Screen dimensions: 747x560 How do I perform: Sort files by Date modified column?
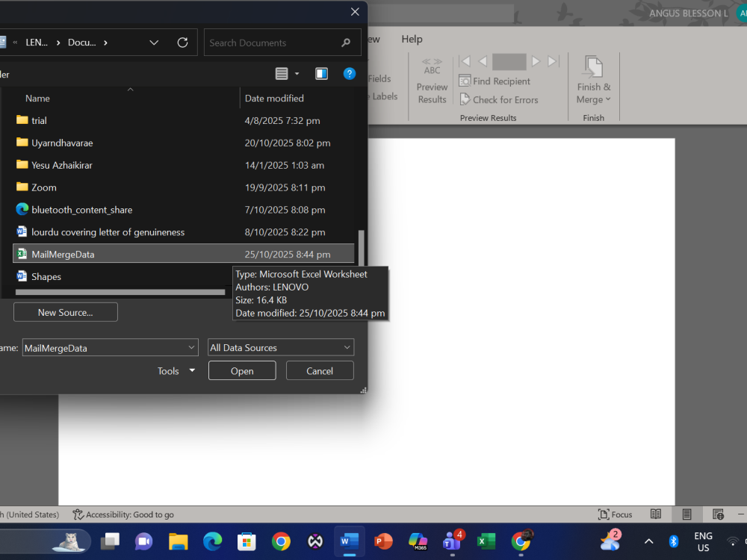click(274, 99)
